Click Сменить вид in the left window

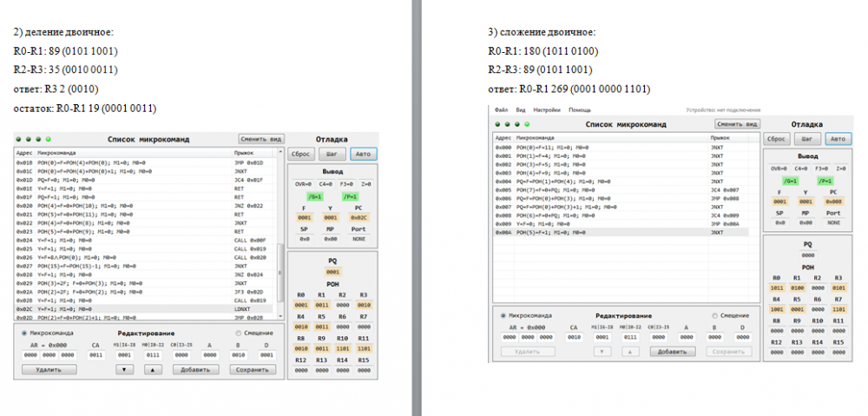coord(260,138)
